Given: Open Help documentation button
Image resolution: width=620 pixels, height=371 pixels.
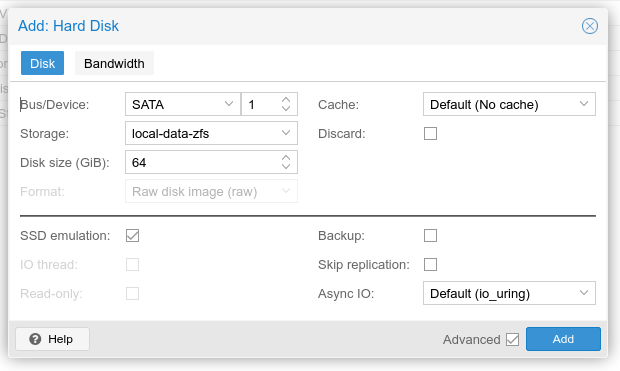Looking at the screenshot, I should click(53, 339).
